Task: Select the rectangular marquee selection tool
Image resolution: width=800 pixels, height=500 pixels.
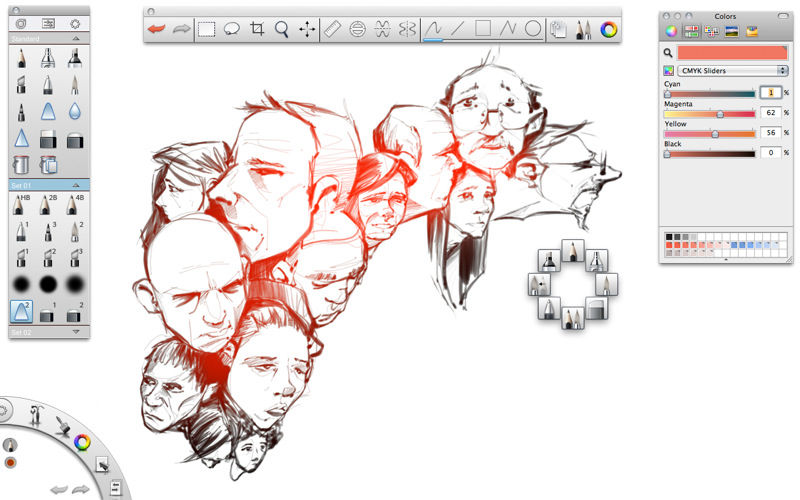Action: [x=207, y=29]
